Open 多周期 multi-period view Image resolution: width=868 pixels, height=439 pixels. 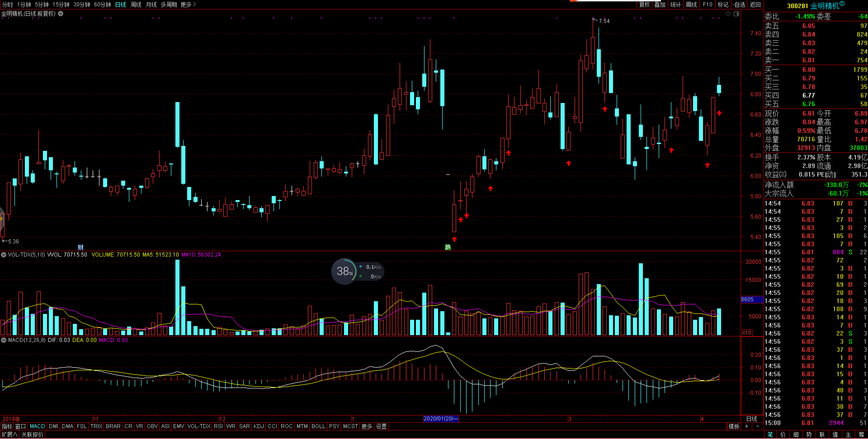tap(169, 5)
